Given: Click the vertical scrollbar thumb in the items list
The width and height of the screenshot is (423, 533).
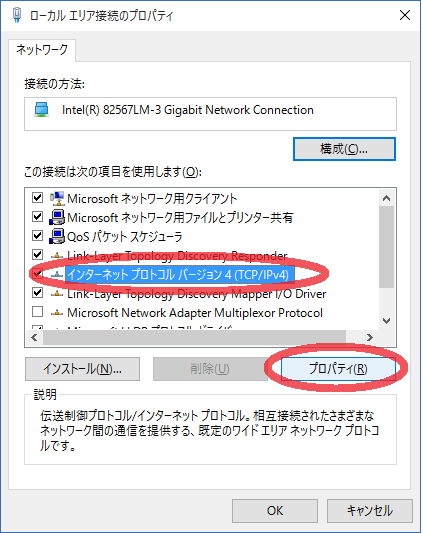Looking at the screenshot, I should tap(387, 247).
